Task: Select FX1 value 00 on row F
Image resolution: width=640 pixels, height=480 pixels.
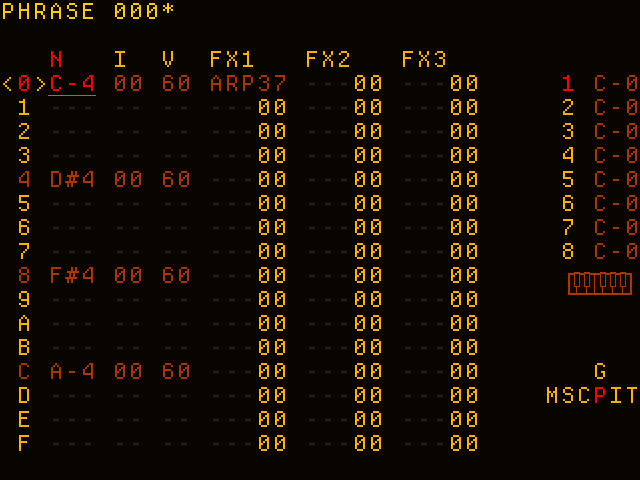Action: 272,444
